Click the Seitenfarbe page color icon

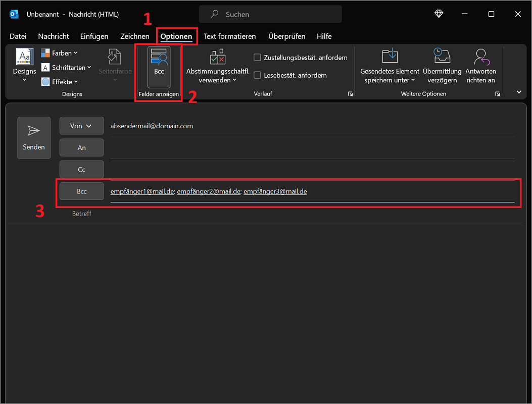[x=114, y=57]
